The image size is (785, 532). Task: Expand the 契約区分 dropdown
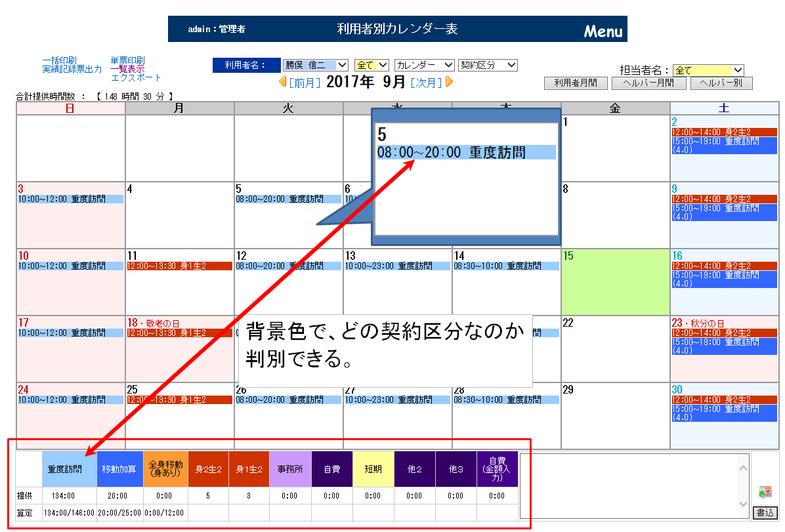[x=488, y=65]
